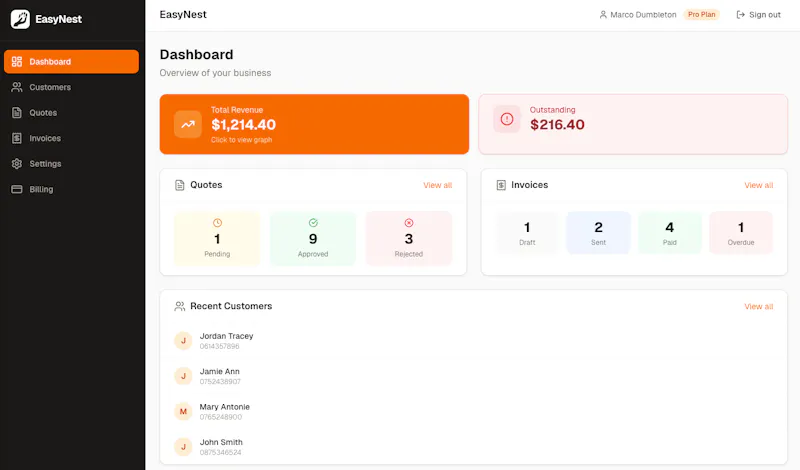Click the Dashboard grid icon in sidebar
The height and width of the screenshot is (470, 800).
tap(17, 62)
